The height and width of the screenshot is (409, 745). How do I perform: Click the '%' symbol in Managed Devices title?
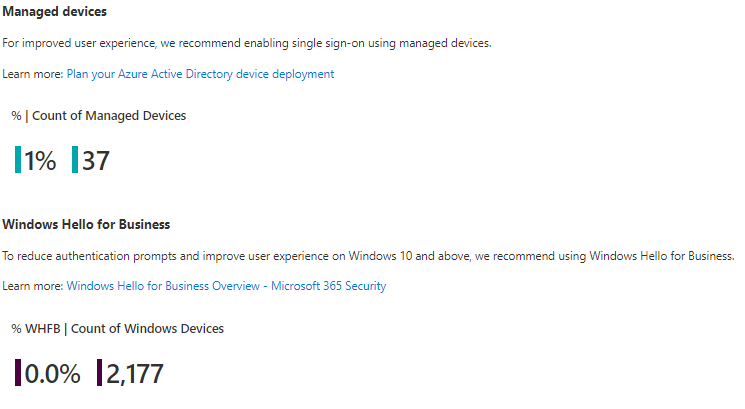(x=16, y=116)
